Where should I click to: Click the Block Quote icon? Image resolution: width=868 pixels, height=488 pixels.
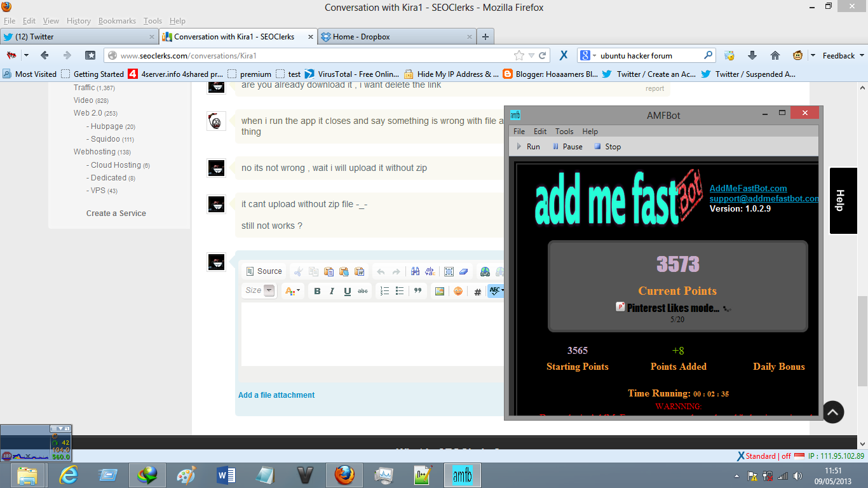[x=417, y=291]
